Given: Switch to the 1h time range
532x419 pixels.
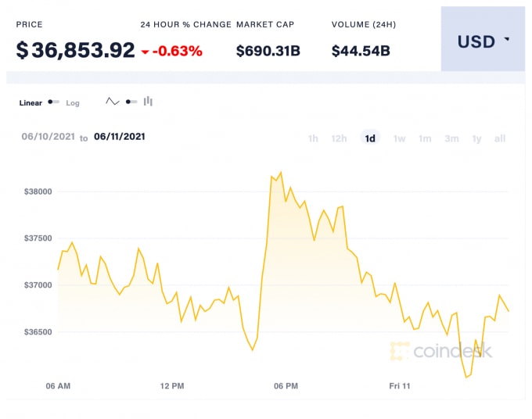Looking at the screenshot, I should click(x=313, y=138).
